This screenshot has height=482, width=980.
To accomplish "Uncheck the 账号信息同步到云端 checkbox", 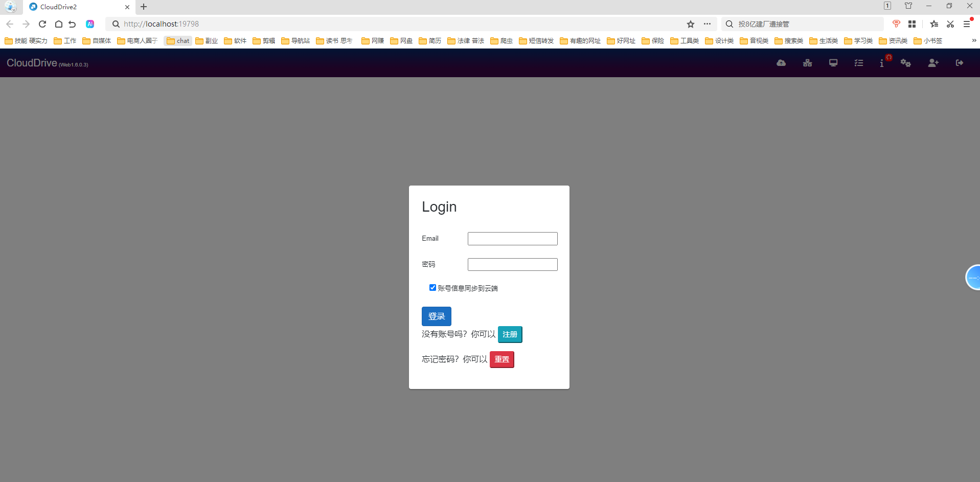I will click(432, 288).
